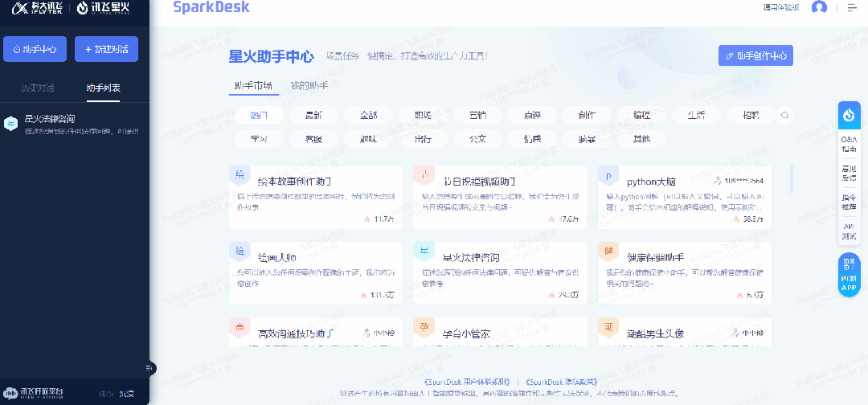Switch to the 历史对话 tab
The width and height of the screenshot is (868, 405).
pyautogui.click(x=38, y=88)
